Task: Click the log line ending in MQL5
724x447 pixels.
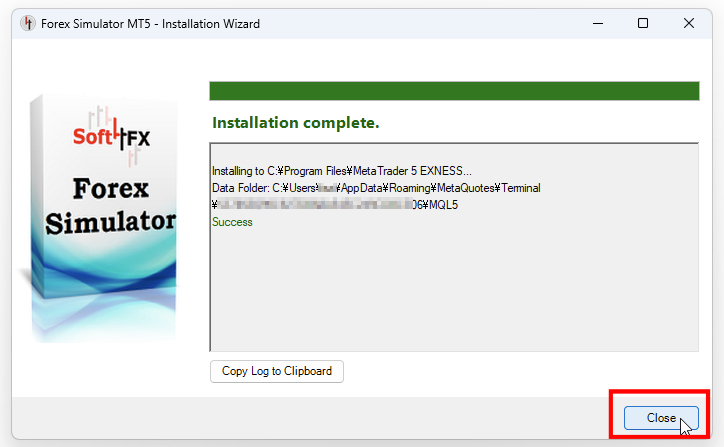Action: coord(335,205)
